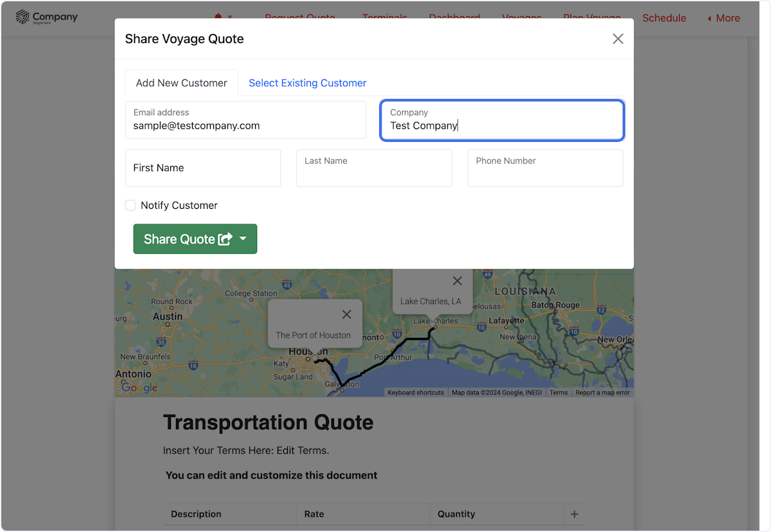Open the map Terms link
Image resolution: width=771 pixels, height=532 pixels.
[x=558, y=393]
